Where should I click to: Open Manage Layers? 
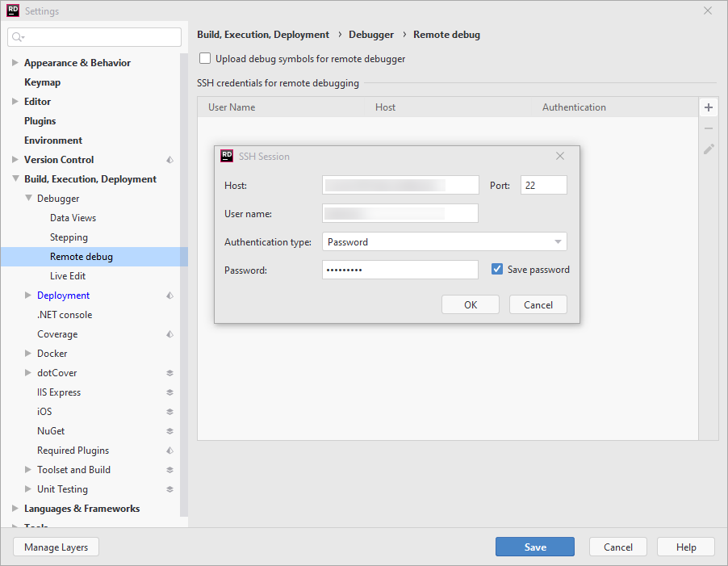(x=55, y=547)
